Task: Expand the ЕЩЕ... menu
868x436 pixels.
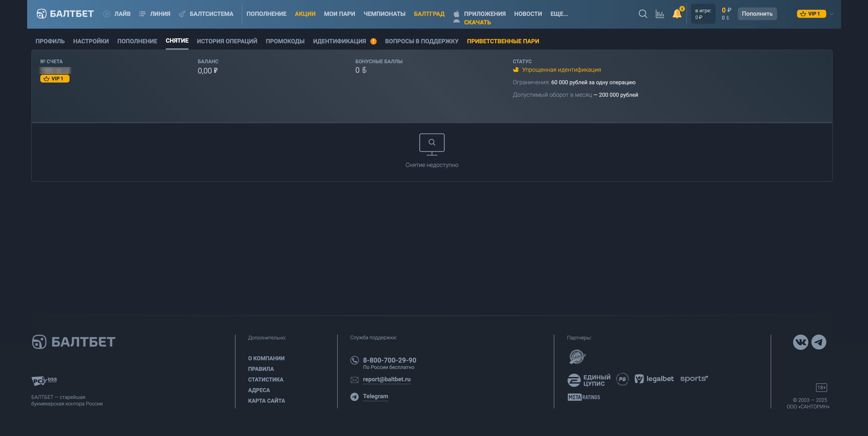Action: 559,14
